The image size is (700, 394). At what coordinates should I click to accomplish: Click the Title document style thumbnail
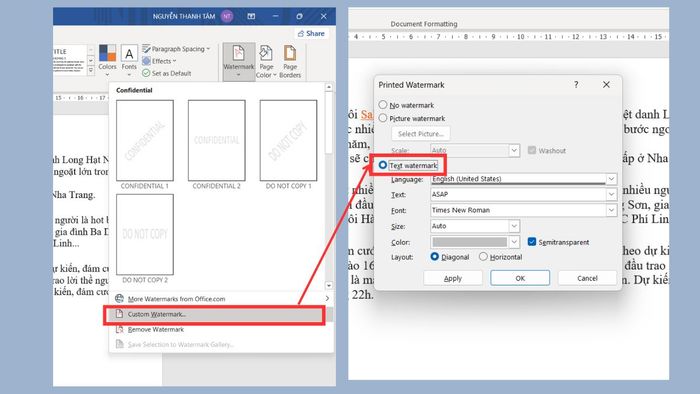point(70,59)
